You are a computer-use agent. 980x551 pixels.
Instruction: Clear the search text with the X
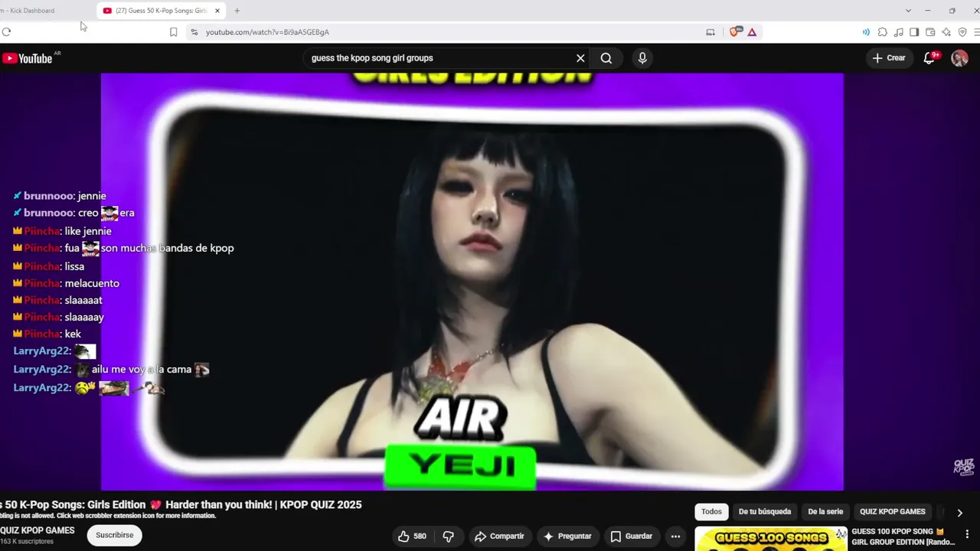(x=580, y=58)
